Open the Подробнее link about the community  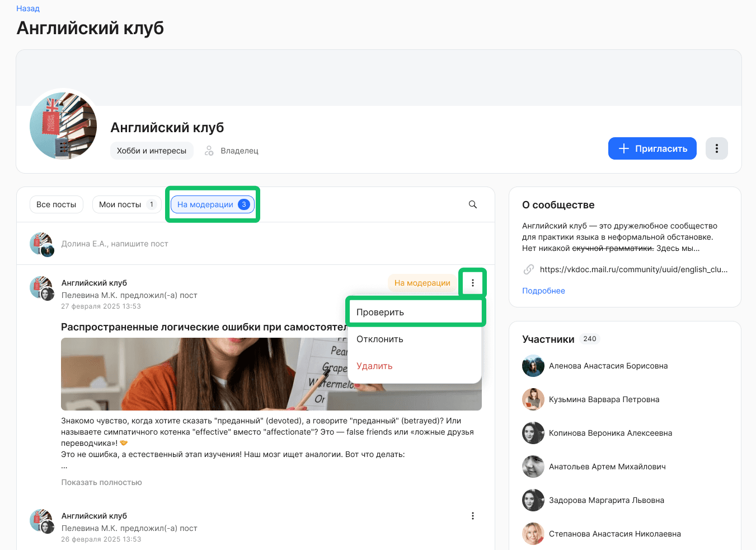543,291
